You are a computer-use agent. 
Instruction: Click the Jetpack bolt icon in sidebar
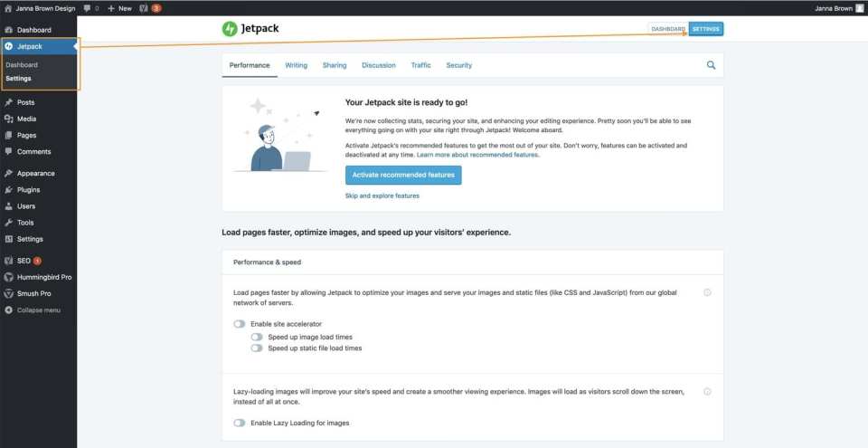coord(8,46)
